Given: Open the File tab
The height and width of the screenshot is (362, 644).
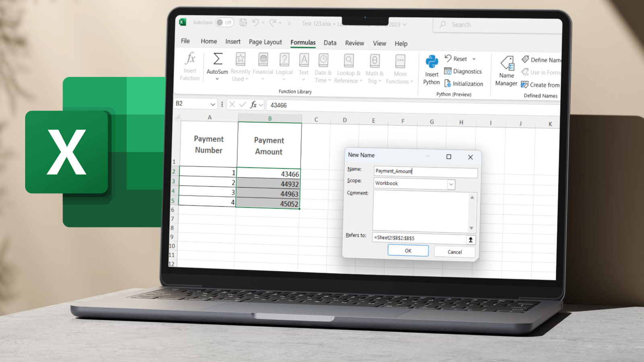Looking at the screenshot, I should 185,41.
